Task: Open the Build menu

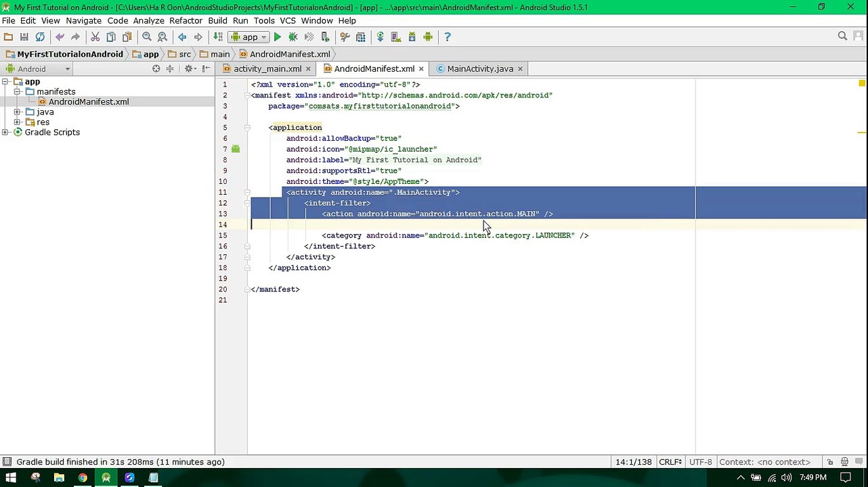Action: 217,21
